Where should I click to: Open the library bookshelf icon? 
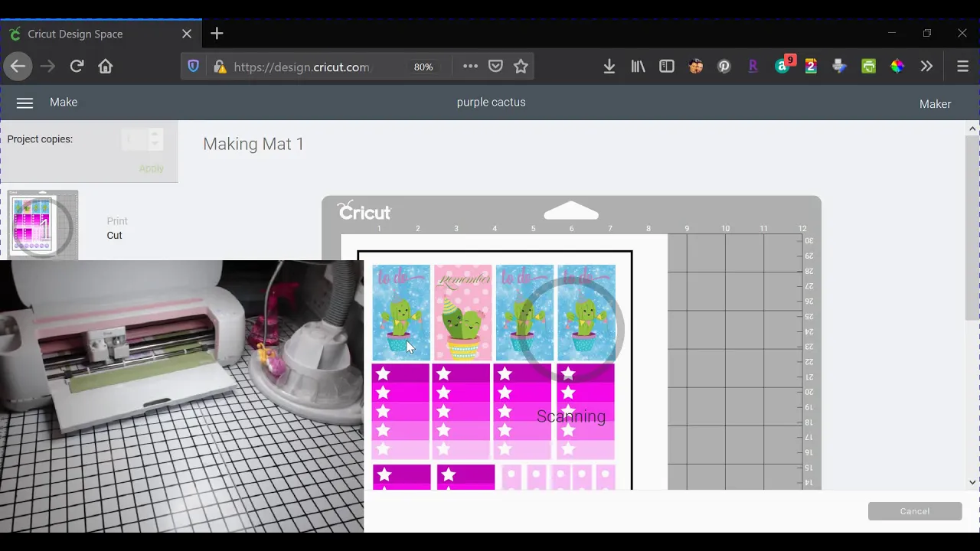coord(638,67)
